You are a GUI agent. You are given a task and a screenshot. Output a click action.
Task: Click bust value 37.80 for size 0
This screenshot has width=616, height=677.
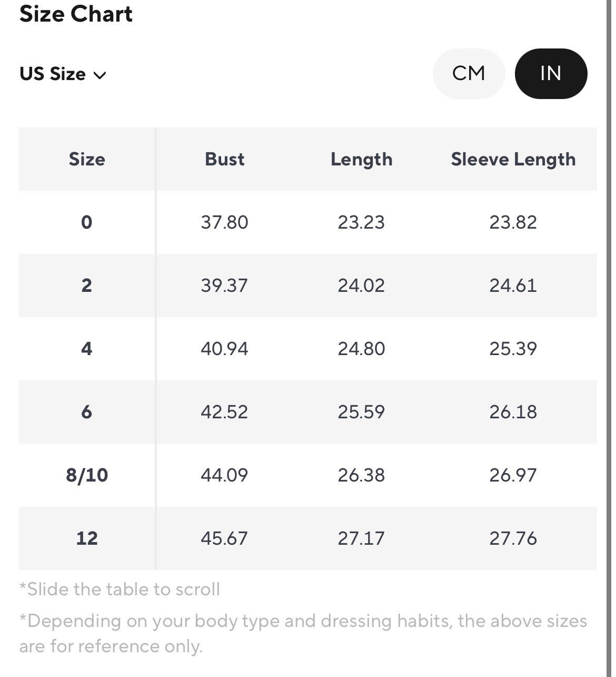click(224, 222)
